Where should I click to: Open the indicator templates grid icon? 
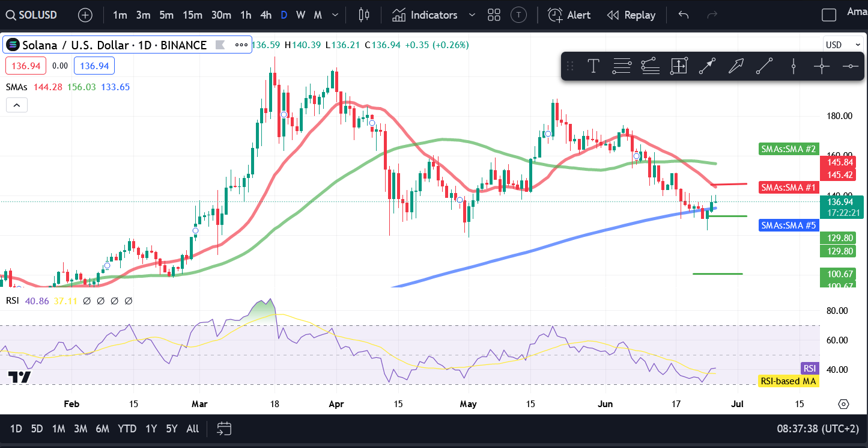click(x=494, y=15)
